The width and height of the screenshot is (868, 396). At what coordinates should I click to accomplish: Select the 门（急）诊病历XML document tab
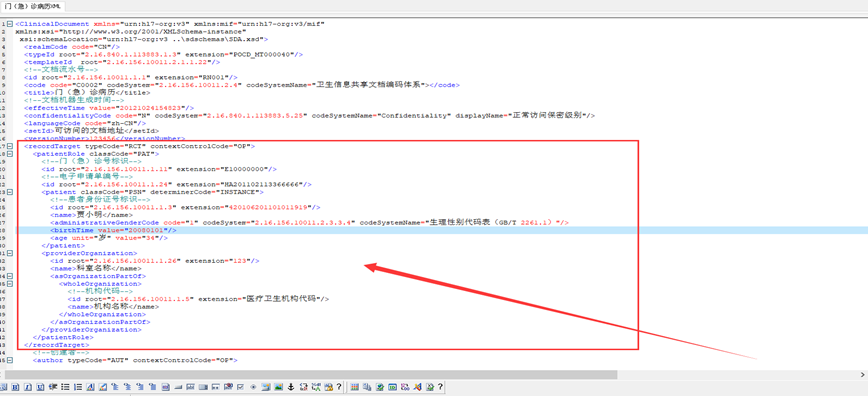[33, 6]
